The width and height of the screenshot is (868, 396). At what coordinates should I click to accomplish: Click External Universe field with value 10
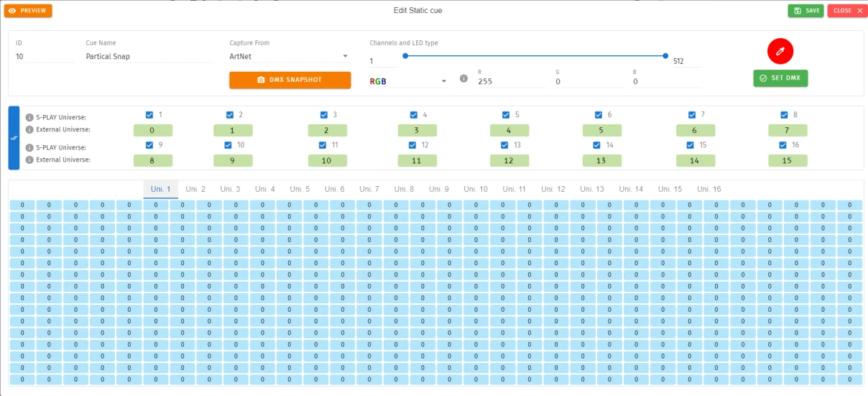pos(328,160)
